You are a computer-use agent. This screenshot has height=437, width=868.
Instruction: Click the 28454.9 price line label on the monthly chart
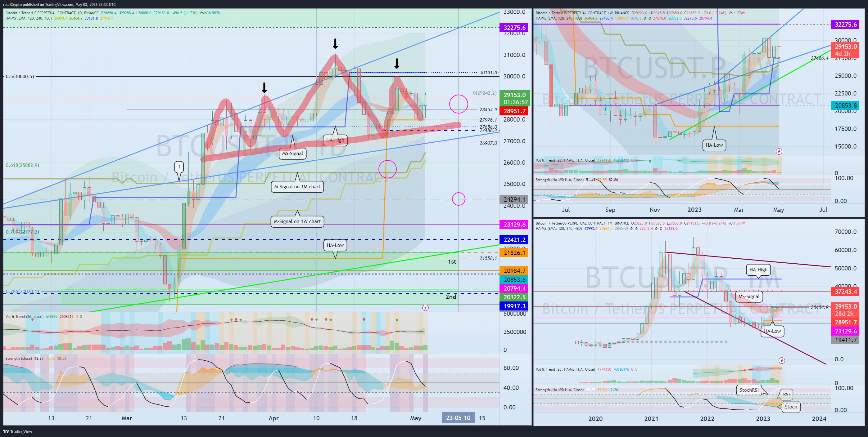(819, 307)
